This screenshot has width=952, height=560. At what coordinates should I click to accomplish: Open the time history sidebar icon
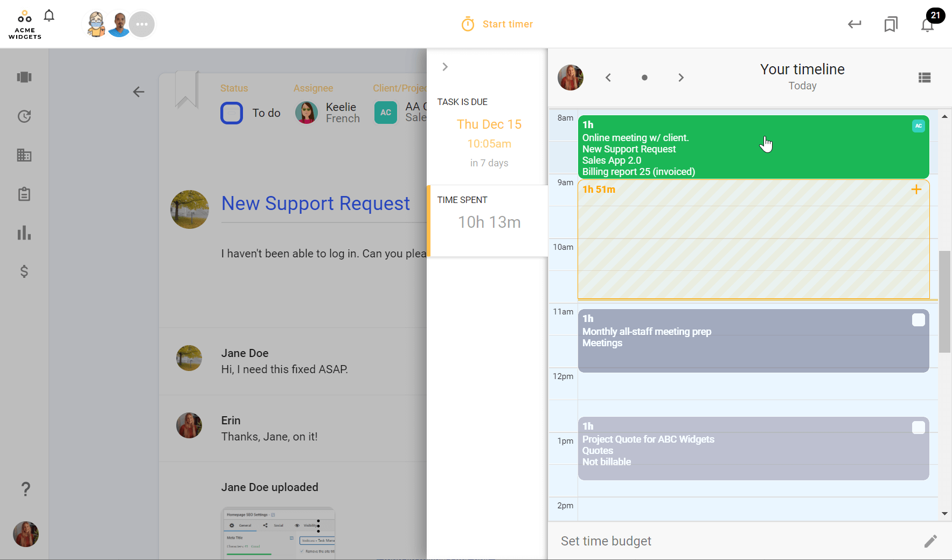tap(24, 116)
